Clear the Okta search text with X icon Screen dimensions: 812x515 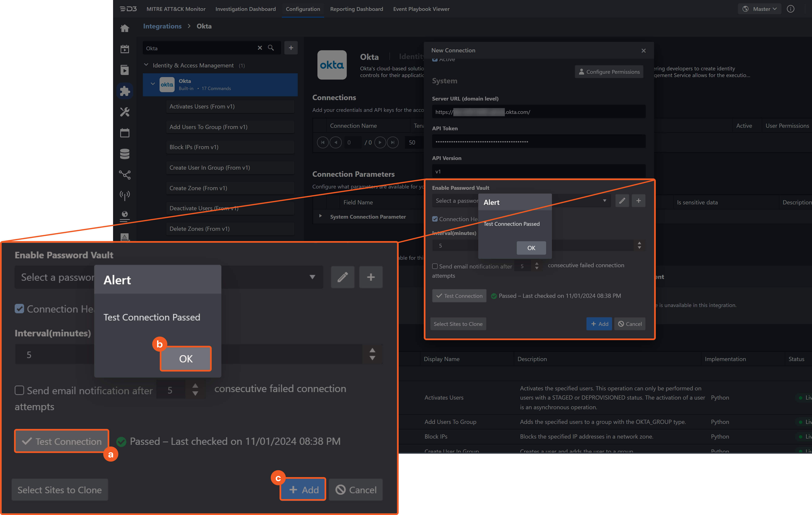tap(260, 48)
